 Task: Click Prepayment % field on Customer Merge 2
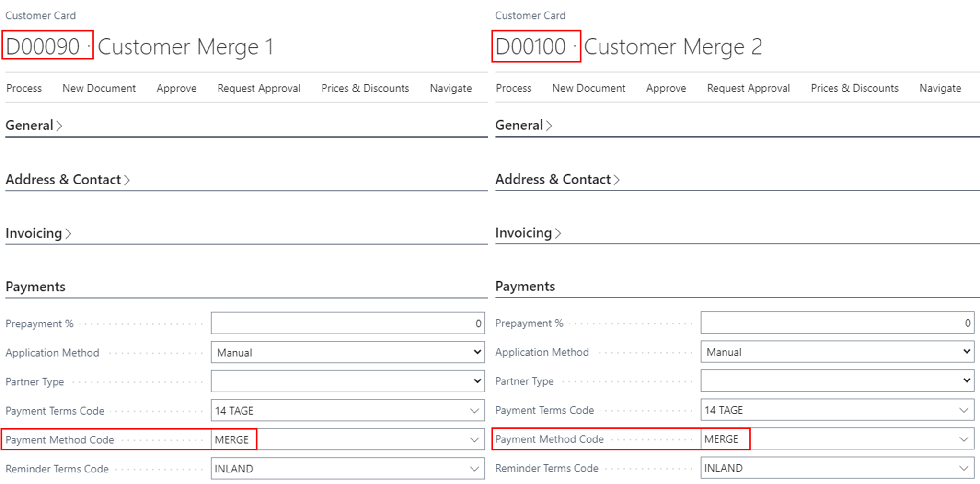coord(837,323)
